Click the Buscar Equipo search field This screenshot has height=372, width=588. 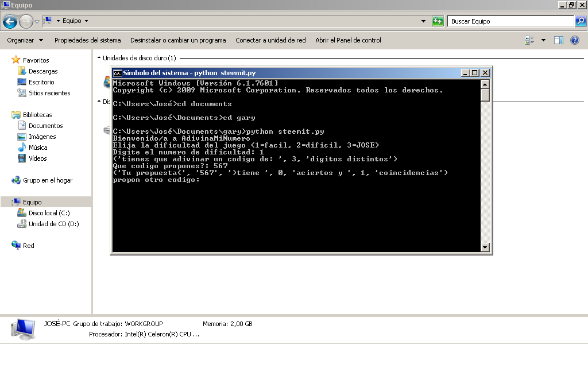510,21
